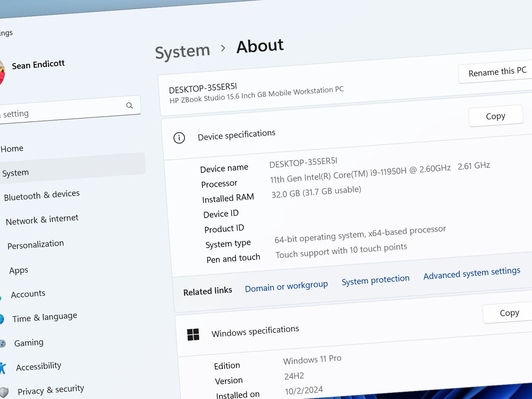Open the Domain or workgroup link
532x399 pixels.
click(x=286, y=286)
